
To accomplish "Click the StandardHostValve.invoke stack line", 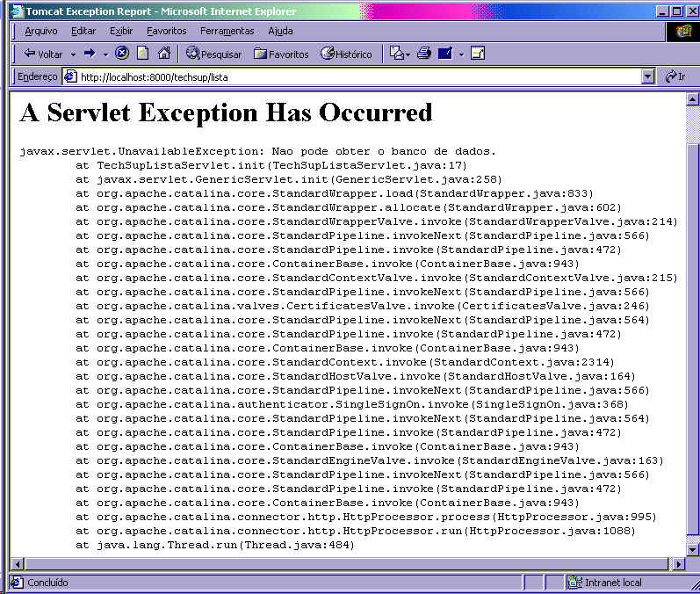I will pos(356,376).
